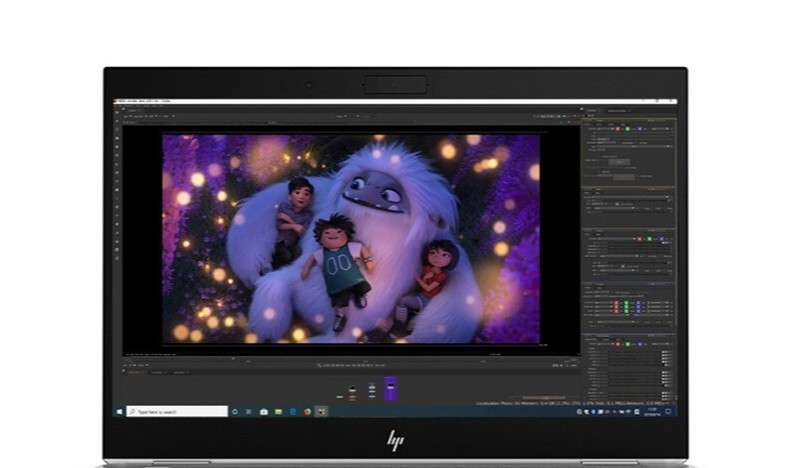
Task: Toggle blue channel in top properties panel
Action: 639,129
